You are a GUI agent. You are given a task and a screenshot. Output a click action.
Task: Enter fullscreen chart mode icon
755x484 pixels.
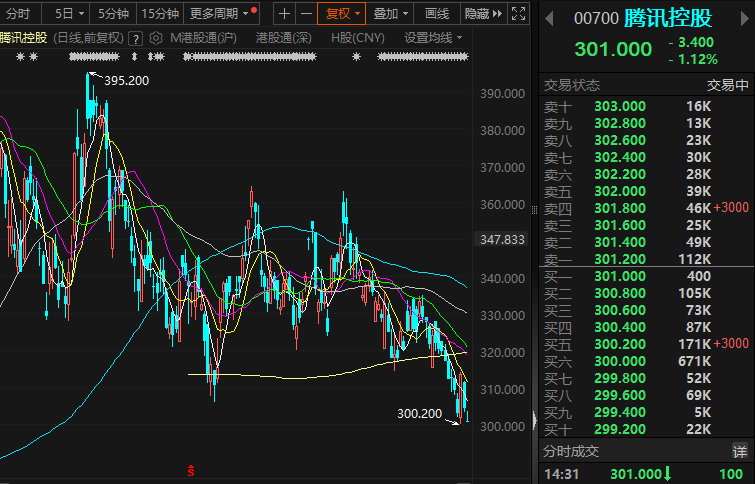click(519, 14)
